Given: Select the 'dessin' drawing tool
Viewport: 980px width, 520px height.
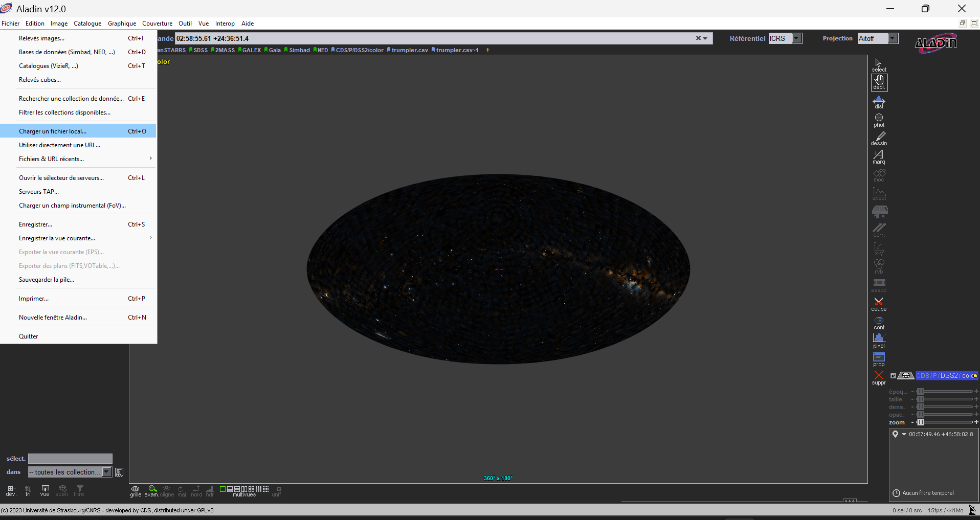Looking at the screenshot, I should [879, 139].
